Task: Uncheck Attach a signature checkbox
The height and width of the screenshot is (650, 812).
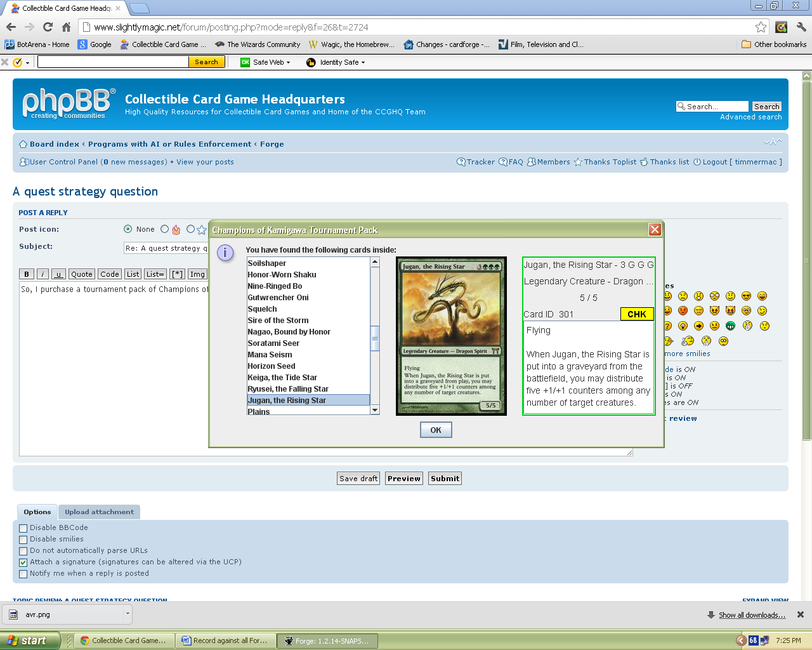Action: pyautogui.click(x=23, y=562)
